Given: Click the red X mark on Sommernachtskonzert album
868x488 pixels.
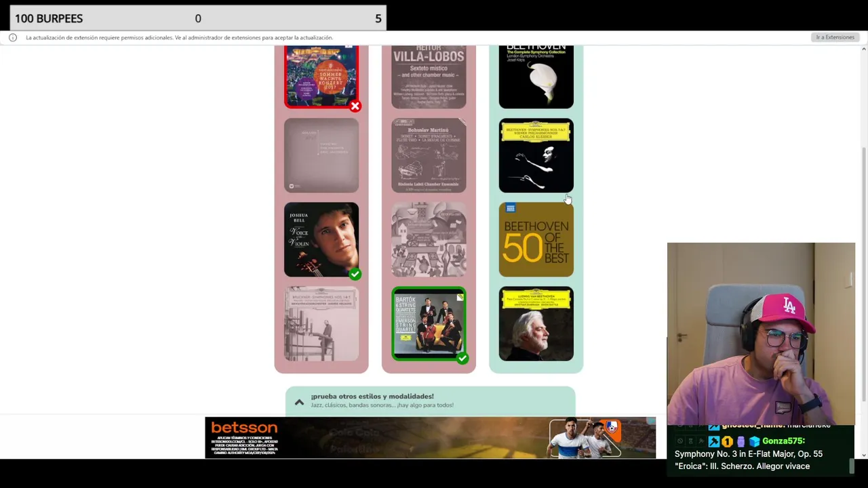Looking at the screenshot, I should (x=355, y=106).
